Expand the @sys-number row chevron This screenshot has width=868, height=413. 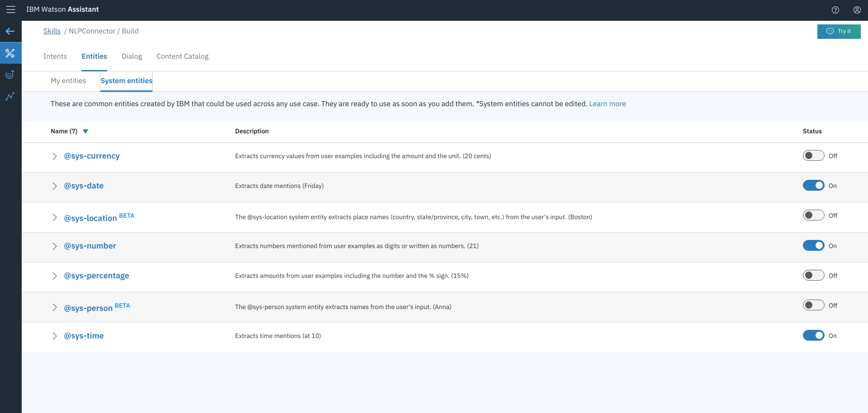click(55, 246)
